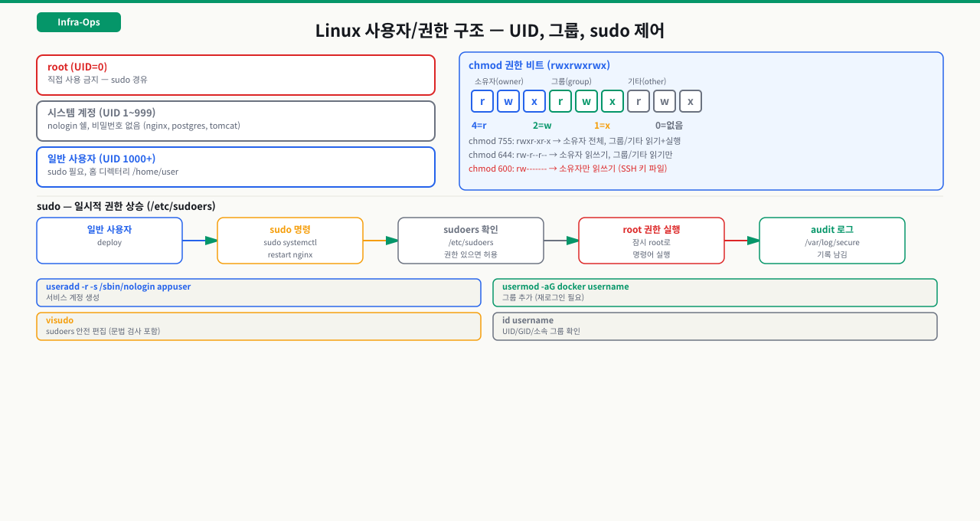Click '직접 사용 금지 — sudo 경유' text
Image resolution: width=980 pixels, height=521 pixels.
click(x=97, y=80)
